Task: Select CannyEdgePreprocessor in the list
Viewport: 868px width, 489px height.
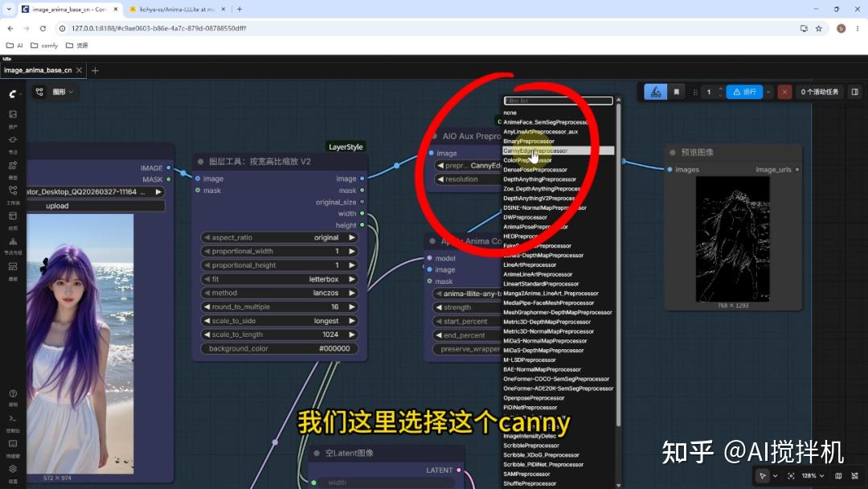Action: coord(558,150)
